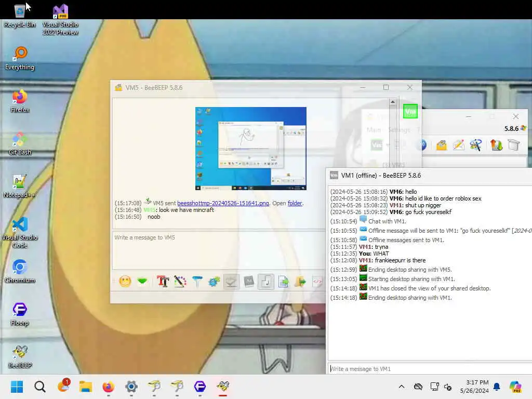Click the blue filter funnel icon

(x=197, y=281)
